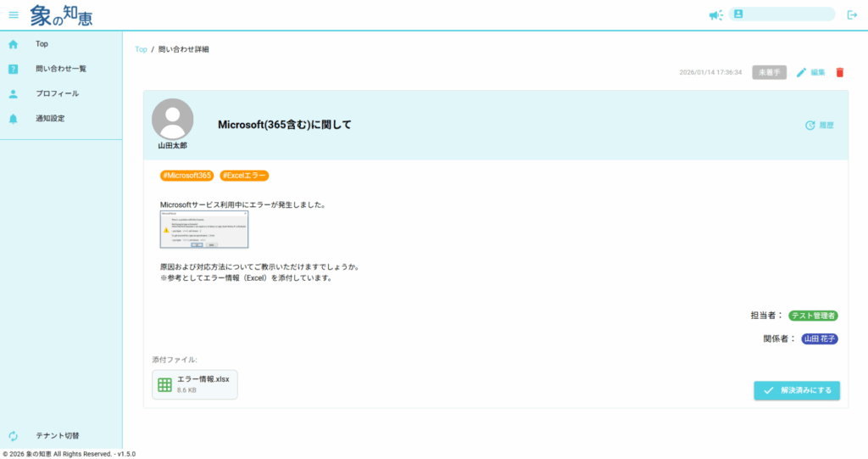Open 問い合わせ一覧 in the sidebar
This screenshot has width=868, height=459.
coord(61,69)
